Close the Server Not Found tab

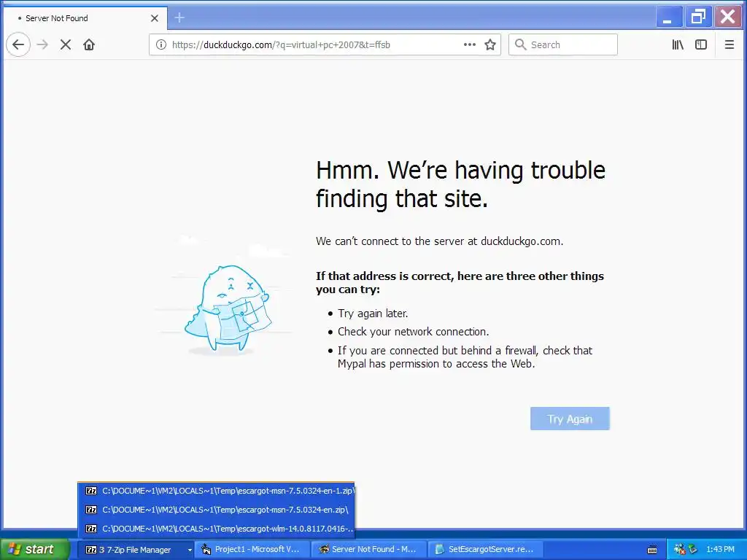click(x=155, y=18)
